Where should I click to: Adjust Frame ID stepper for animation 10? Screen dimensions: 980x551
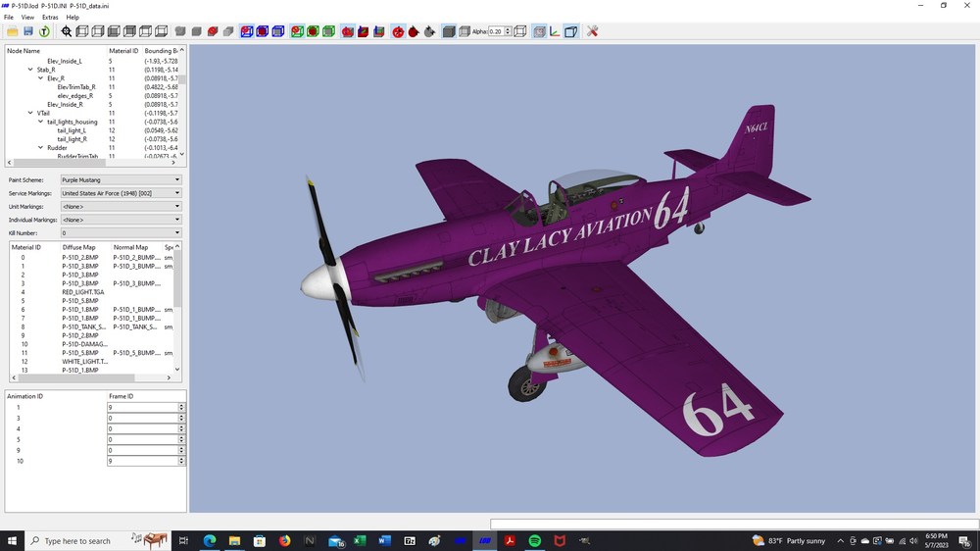click(181, 461)
